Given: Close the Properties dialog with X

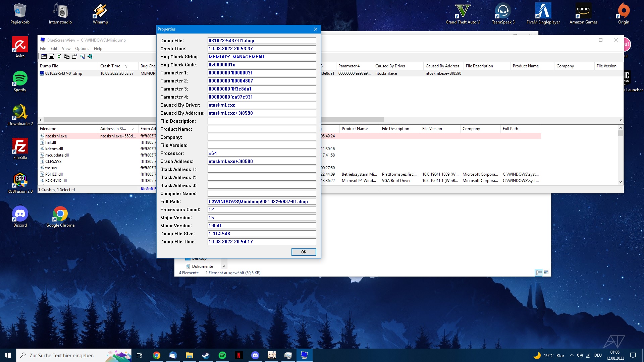Looking at the screenshot, I should pos(315,29).
